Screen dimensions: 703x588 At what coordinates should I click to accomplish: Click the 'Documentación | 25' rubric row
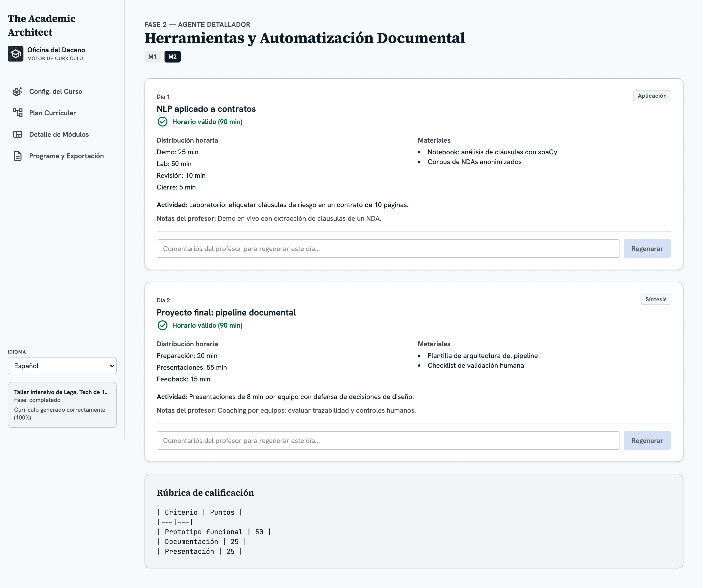tap(202, 541)
